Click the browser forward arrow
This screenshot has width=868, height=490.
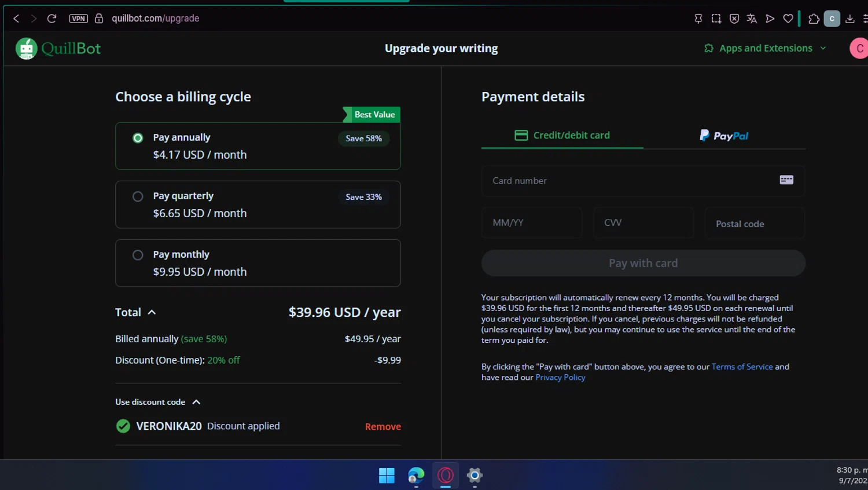click(x=34, y=19)
